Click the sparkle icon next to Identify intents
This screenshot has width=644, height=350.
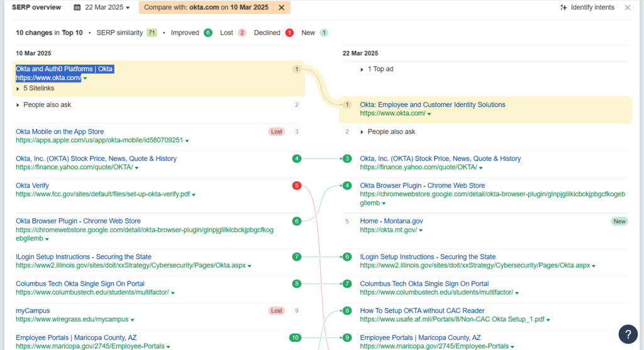pos(563,8)
